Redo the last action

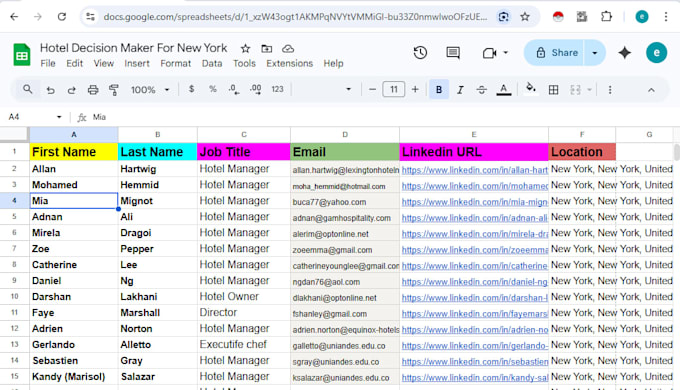click(72, 90)
